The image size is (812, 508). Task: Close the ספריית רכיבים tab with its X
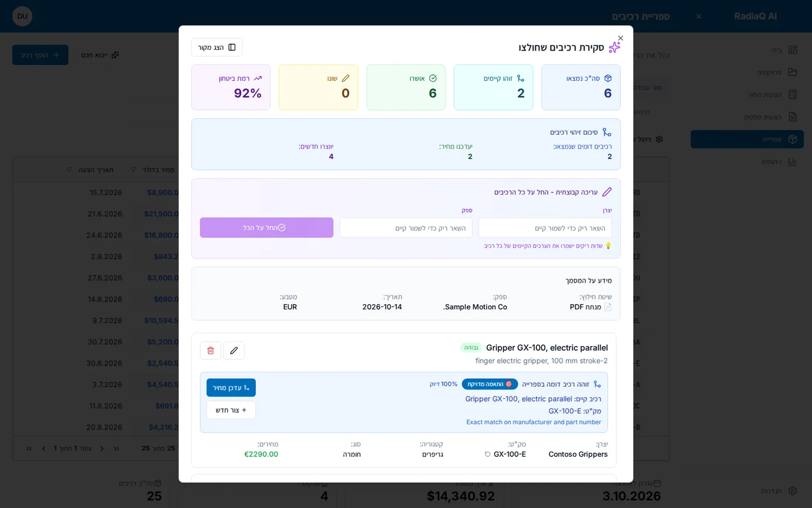click(699, 16)
